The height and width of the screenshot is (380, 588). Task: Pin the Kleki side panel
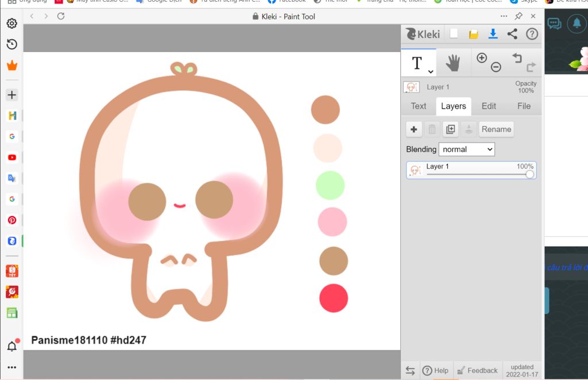click(519, 16)
